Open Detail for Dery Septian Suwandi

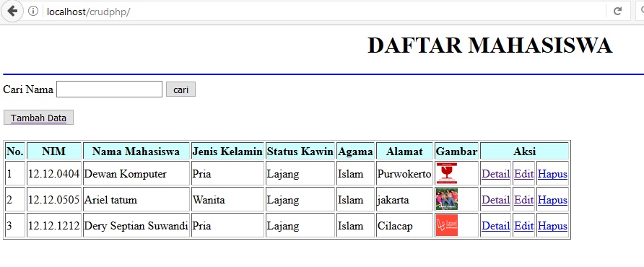pos(496,226)
